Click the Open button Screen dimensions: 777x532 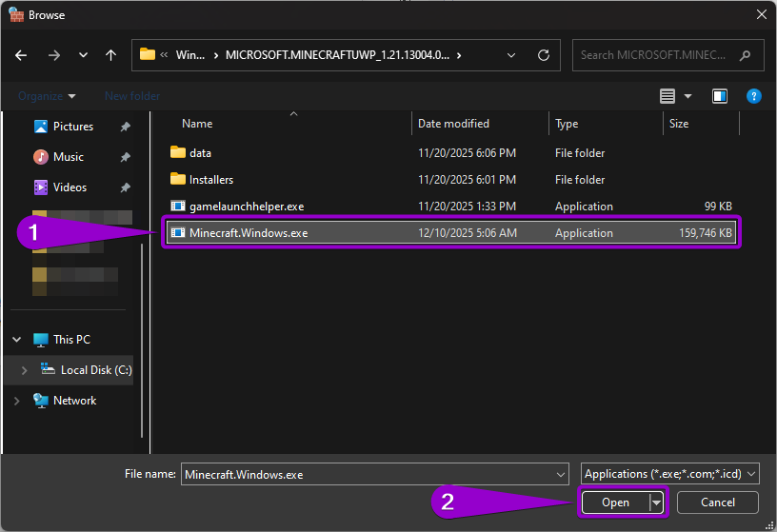pos(615,502)
